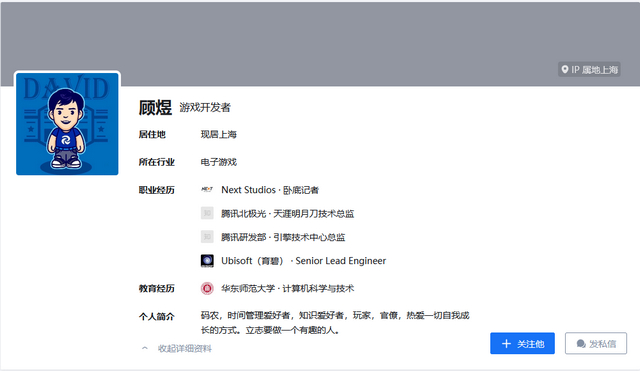Click the 所在行业 field label

[157, 162]
